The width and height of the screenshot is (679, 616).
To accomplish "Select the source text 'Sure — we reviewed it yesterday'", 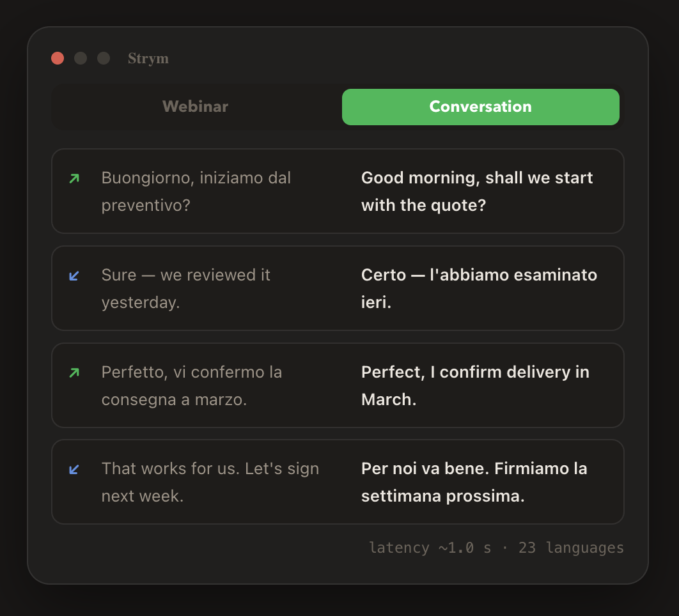I will [x=186, y=289].
